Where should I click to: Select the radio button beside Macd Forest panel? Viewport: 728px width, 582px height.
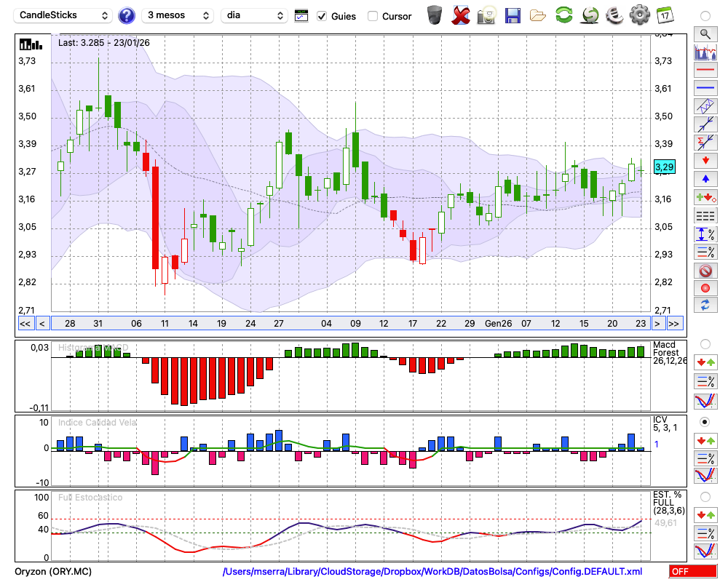[x=705, y=343]
